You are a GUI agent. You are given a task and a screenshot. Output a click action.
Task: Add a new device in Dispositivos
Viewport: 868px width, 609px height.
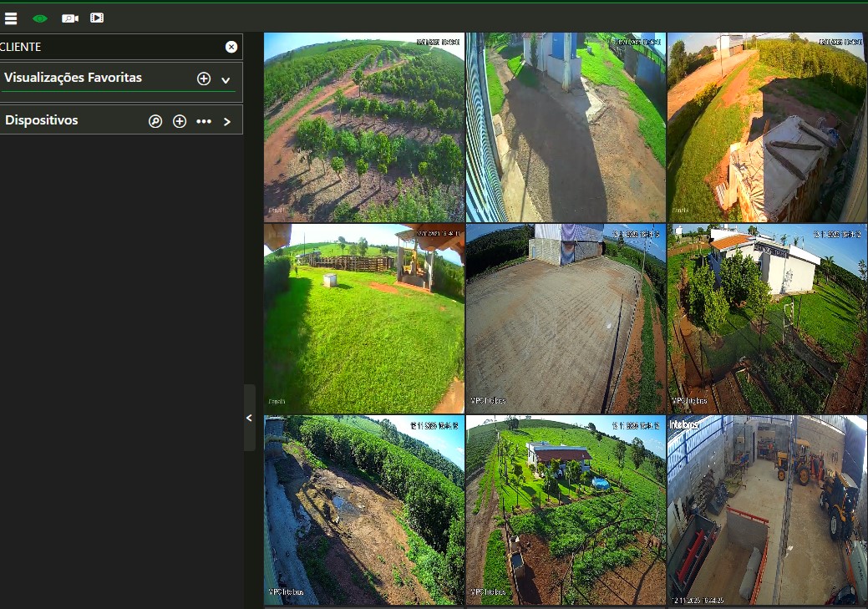180,121
